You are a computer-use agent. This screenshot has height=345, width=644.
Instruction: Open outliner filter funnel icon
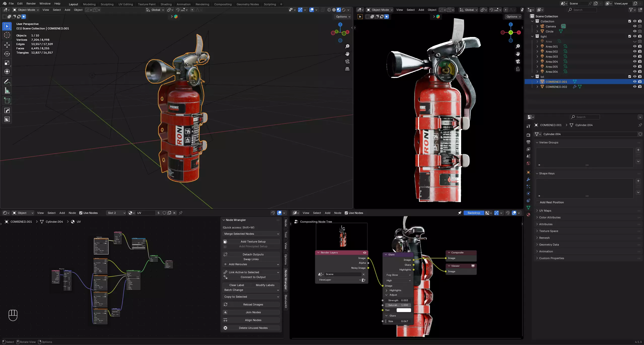(631, 10)
